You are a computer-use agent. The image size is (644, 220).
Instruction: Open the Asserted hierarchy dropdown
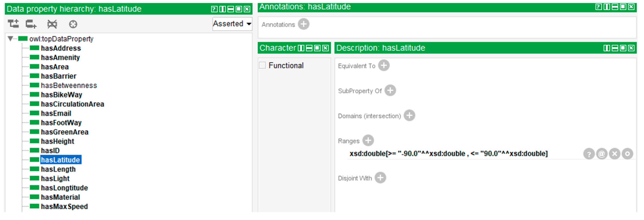click(232, 24)
